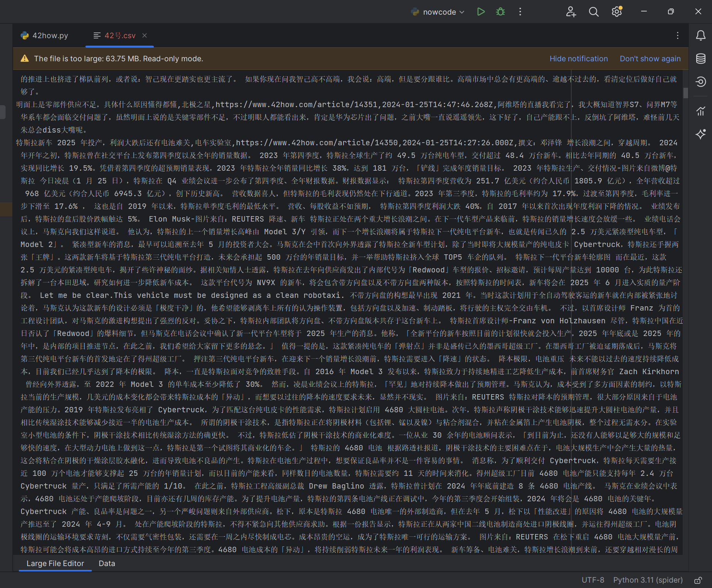Restore down the IDE window

pyautogui.click(x=671, y=12)
